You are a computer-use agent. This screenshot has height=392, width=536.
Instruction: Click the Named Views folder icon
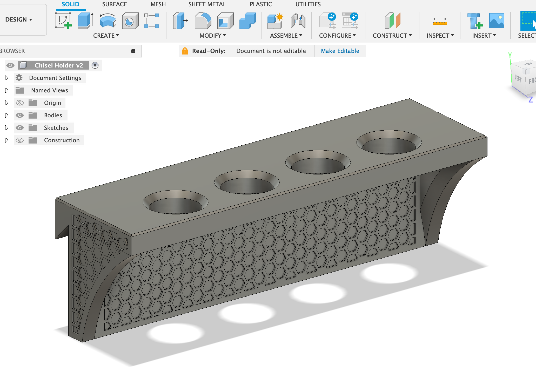tap(20, 90)
